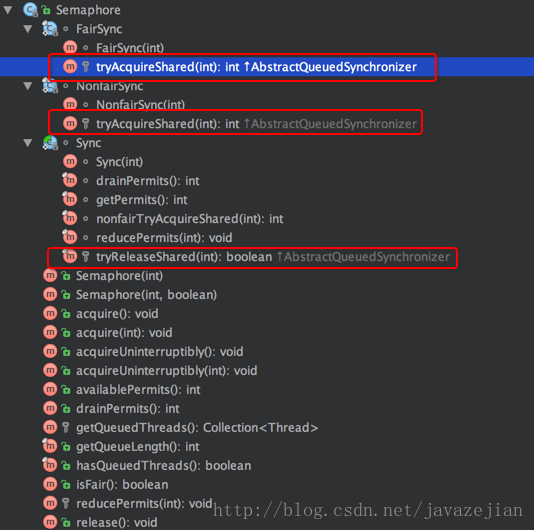Select Sync(int) constructor row
The width and height of the screenshot is (534, 530).
[119, 161]
